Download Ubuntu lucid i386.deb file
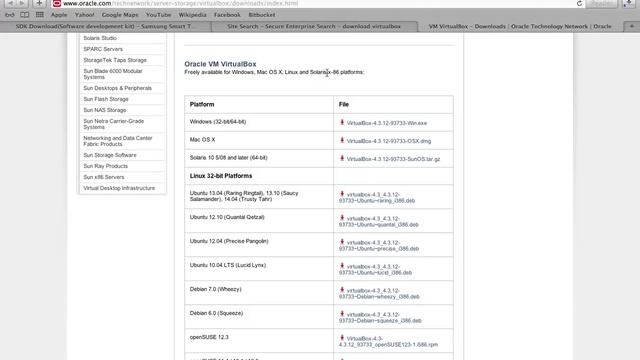The height and width of the screenshot is (360, 640). tap(375, 270)
